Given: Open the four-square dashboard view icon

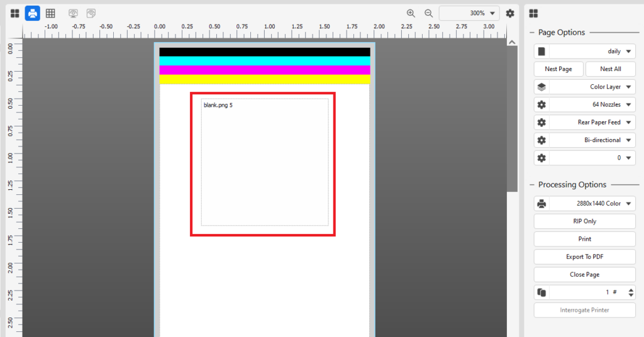Looking at the screenshot, I should point(15,14).
